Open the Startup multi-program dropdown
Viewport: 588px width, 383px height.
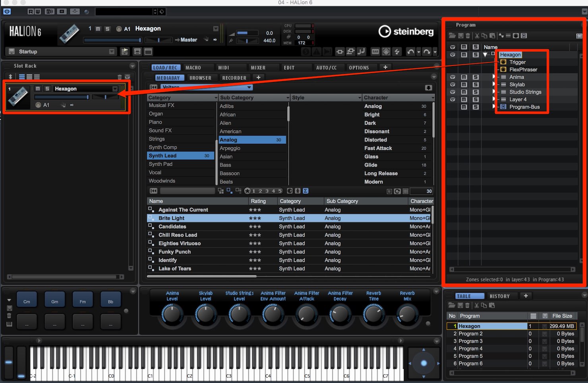112,52
